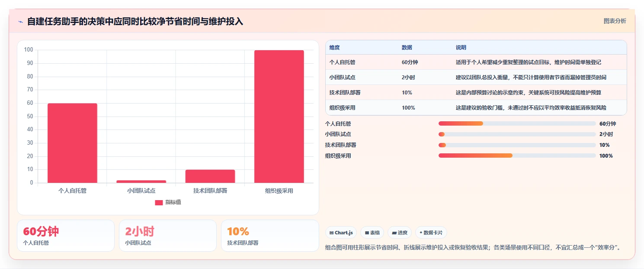Click the footnote starting 组合图可用柱形展示
This screenshot has width=644, height=269.
(x=474, y=248)
